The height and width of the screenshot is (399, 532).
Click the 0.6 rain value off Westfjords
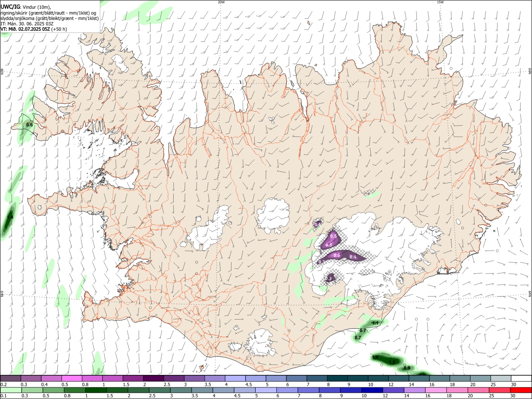click(x=30, y=125)
